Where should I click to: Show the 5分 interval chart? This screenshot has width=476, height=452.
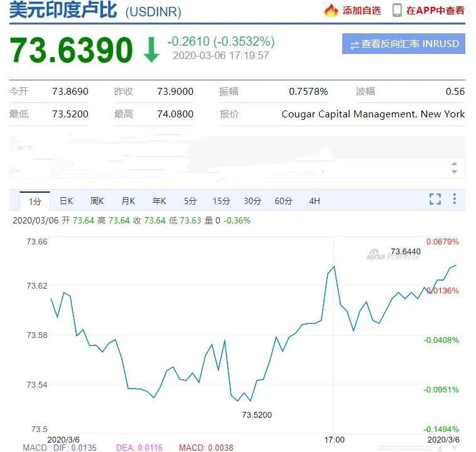[190, 201]
